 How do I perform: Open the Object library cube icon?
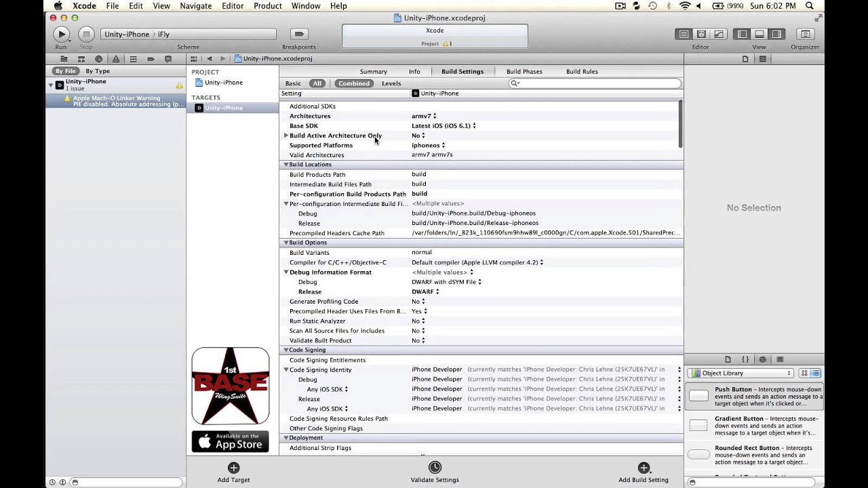tap(763, 359)
